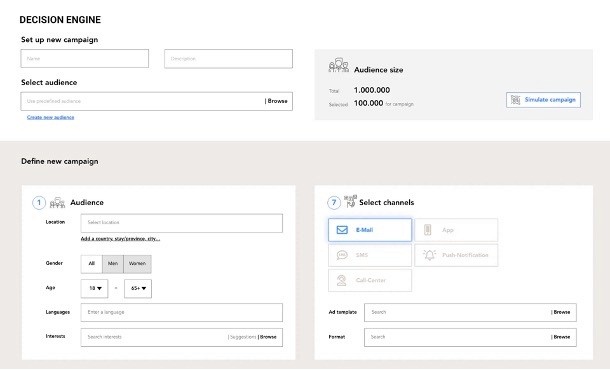
Task: Focus the campaign Name field
Action: (x=85, y=59)
